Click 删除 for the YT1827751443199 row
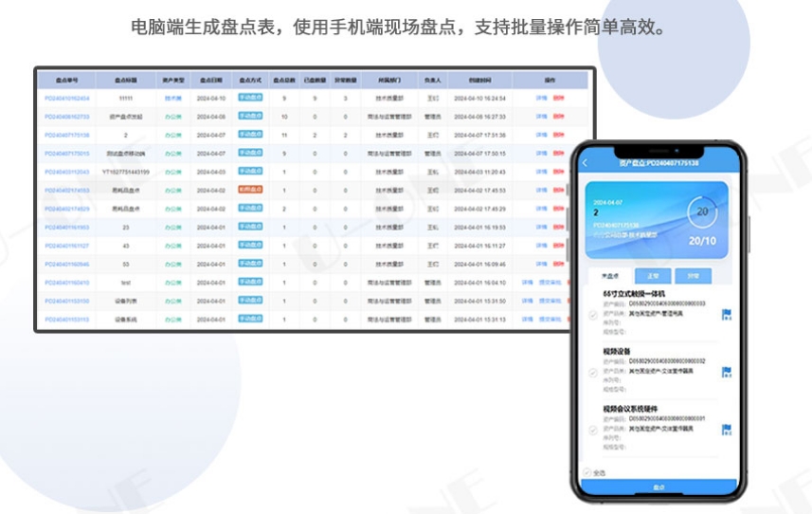The height and width of the screenshot is (514, 812). tap(558, 172)
